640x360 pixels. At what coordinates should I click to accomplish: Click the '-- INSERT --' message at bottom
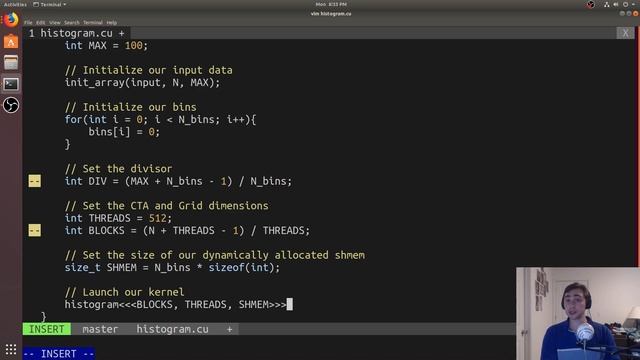(59, 353)
